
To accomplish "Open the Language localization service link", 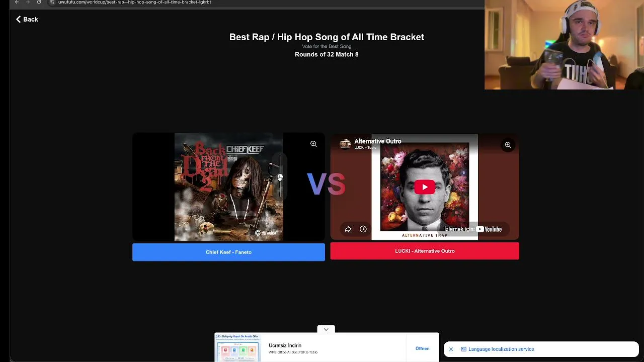I will click(501, 349).
